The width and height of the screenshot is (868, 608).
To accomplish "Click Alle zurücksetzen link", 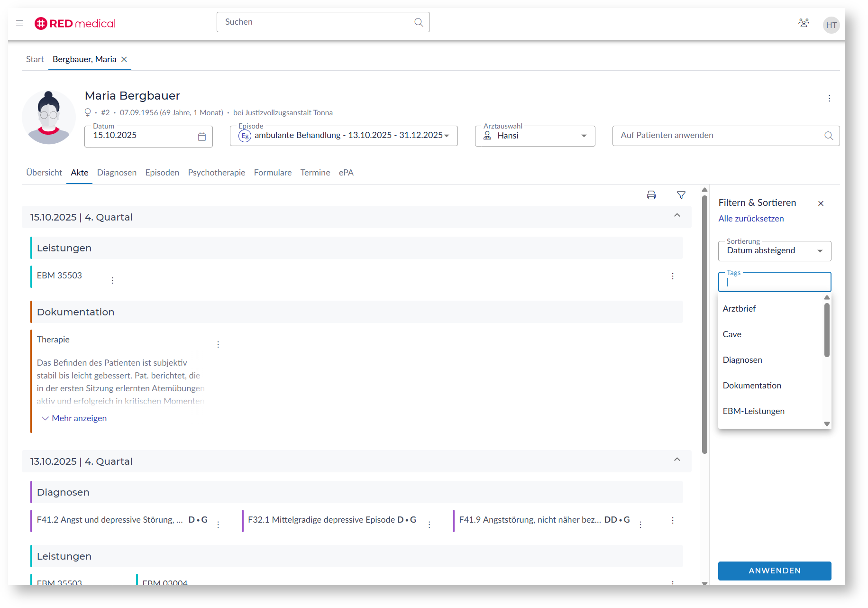I will (x=751, y=219).
